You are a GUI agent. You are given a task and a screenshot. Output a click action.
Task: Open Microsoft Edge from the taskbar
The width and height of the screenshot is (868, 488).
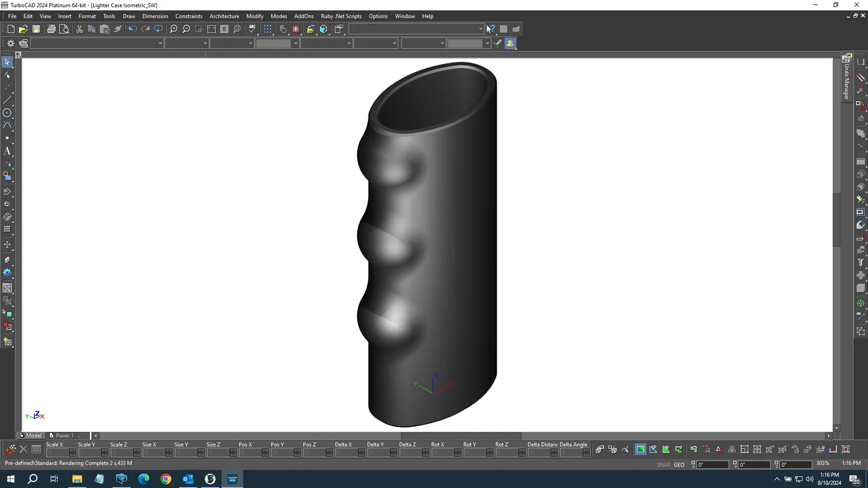(x=144, y=479)
